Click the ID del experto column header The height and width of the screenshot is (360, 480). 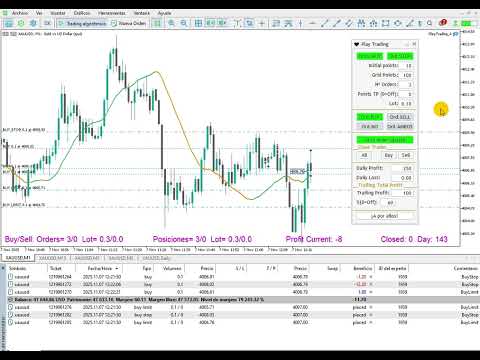(x=392, y=268)
